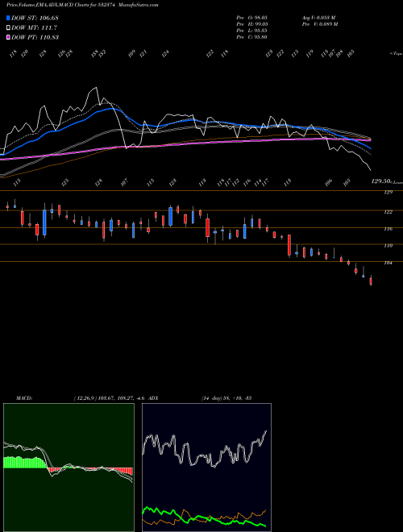Click the red histogram bars in MACD panel
Screen dimensions: 403x532
pos(125,472)
